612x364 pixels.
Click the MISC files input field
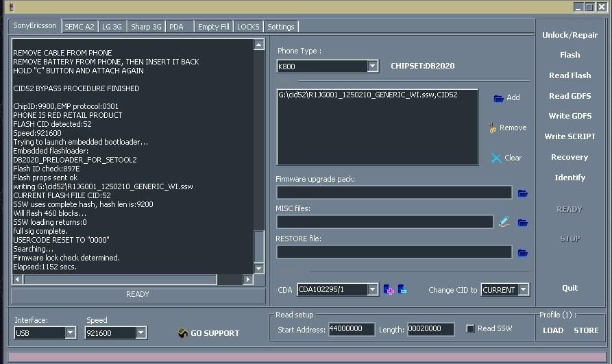(x=385, y=222)
